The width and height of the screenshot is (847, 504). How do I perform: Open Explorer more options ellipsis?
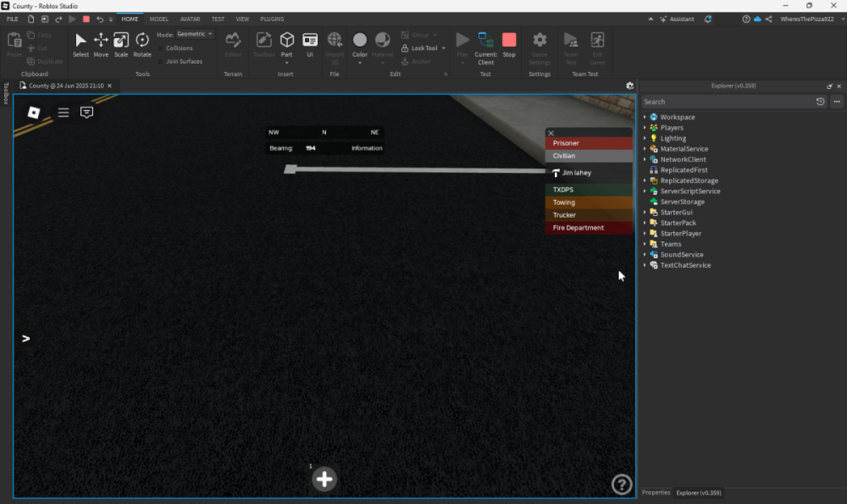837,102
